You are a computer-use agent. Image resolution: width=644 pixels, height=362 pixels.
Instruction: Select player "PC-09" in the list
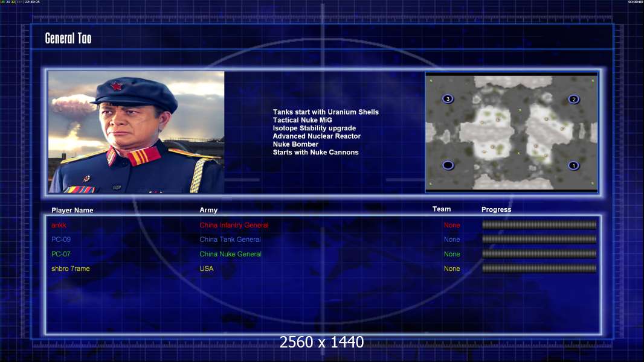[x=61, y=240]
